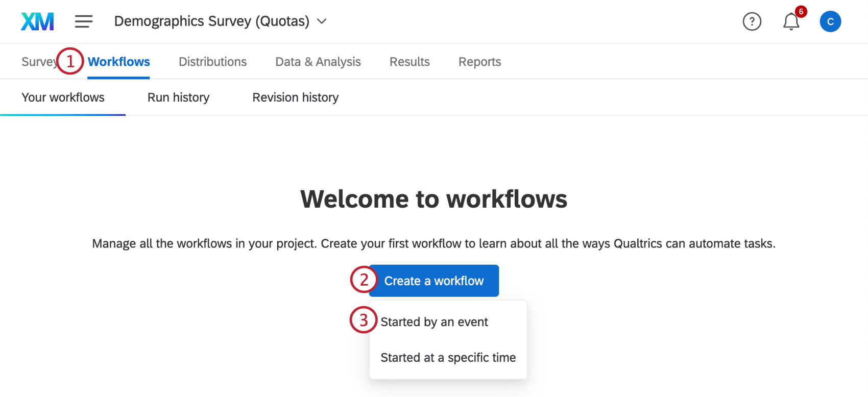This screenshot has height=397, width=868.
Task: Select the Survey tab
Action: 36,61
